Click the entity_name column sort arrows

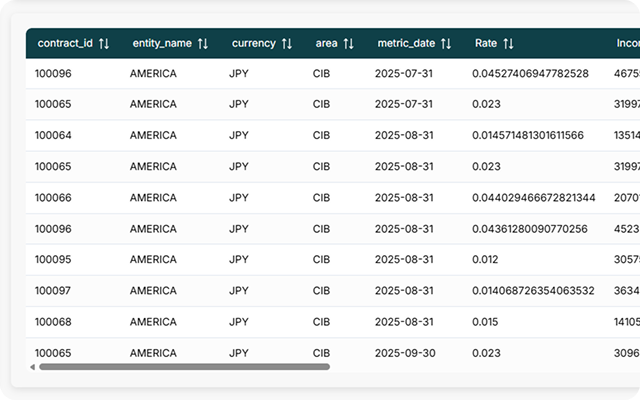coord(203,44)
